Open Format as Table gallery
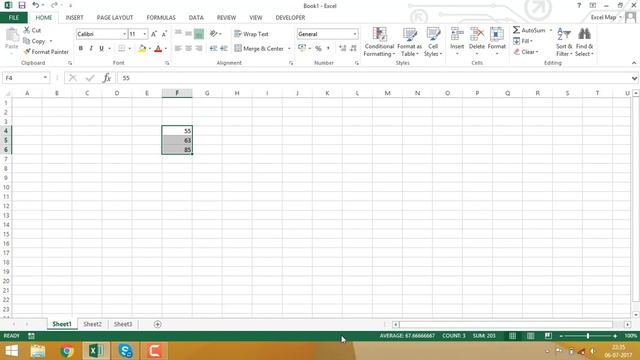Screen dimensions: 640x360 pos(409,42)
